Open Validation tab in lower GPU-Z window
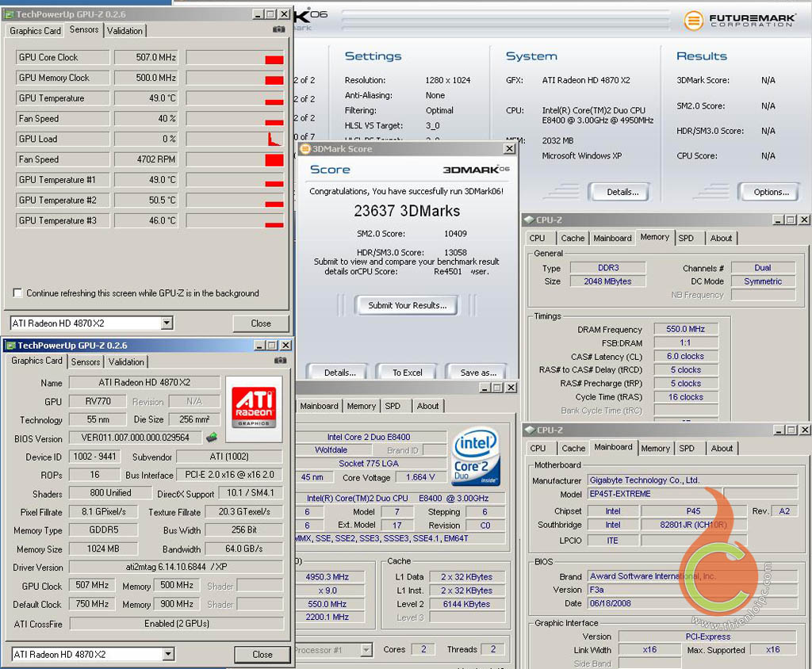 [126, 362]
